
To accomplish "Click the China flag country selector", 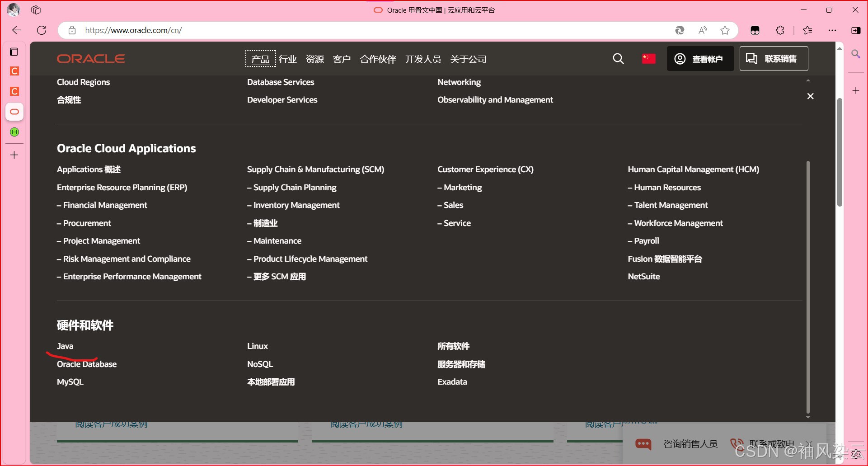I will [x=648, y=59].
